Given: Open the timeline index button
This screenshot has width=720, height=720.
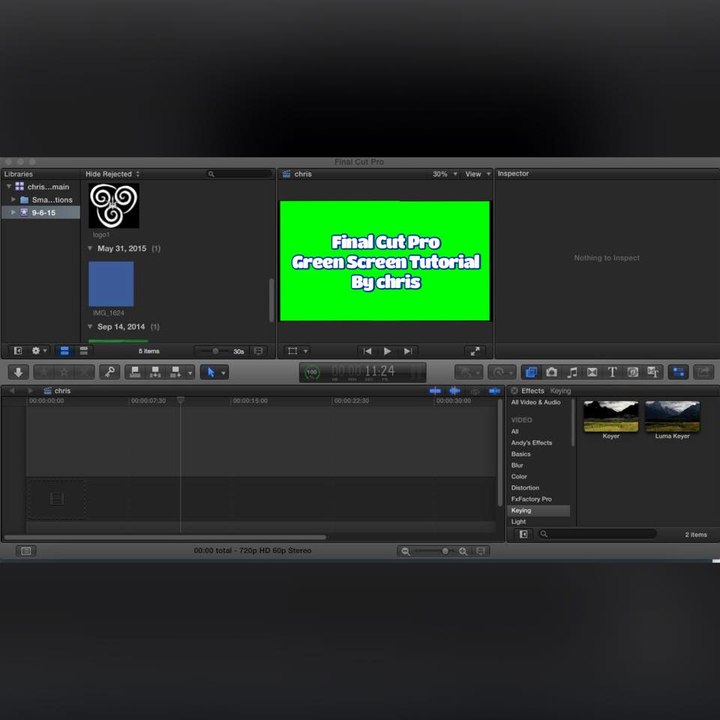Looking at the screenshot, I should click(26, 551).
